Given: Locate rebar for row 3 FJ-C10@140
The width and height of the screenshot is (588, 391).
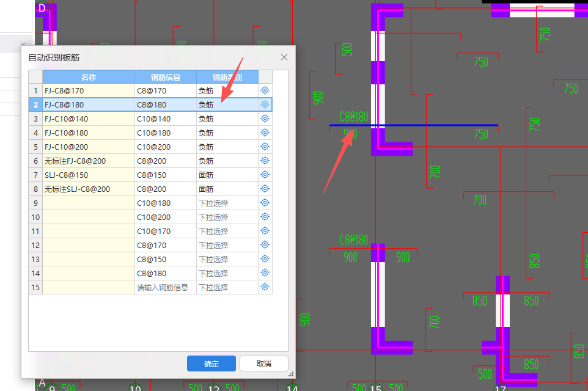Looking at the screenshot, I should pyautogui.click(x=265, y=119).
